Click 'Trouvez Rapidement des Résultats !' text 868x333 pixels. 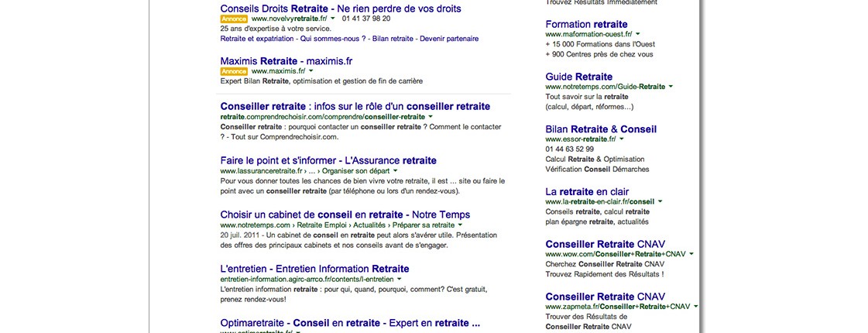click(605, 274)
